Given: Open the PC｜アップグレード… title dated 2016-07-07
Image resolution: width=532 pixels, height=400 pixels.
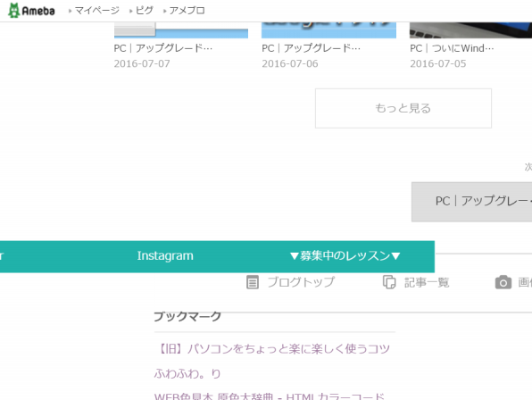Looking at the screenshot, I should tap(163, 48).
